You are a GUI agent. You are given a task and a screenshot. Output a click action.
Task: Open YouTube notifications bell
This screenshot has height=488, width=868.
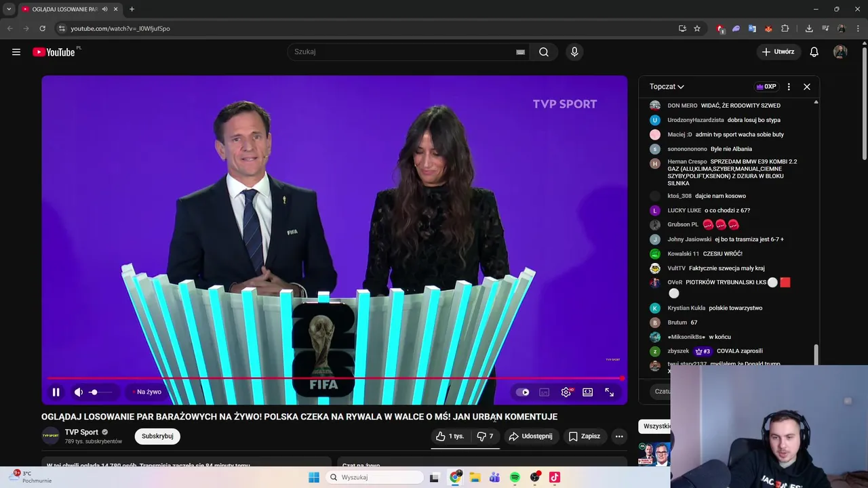(x=814, y=52)
